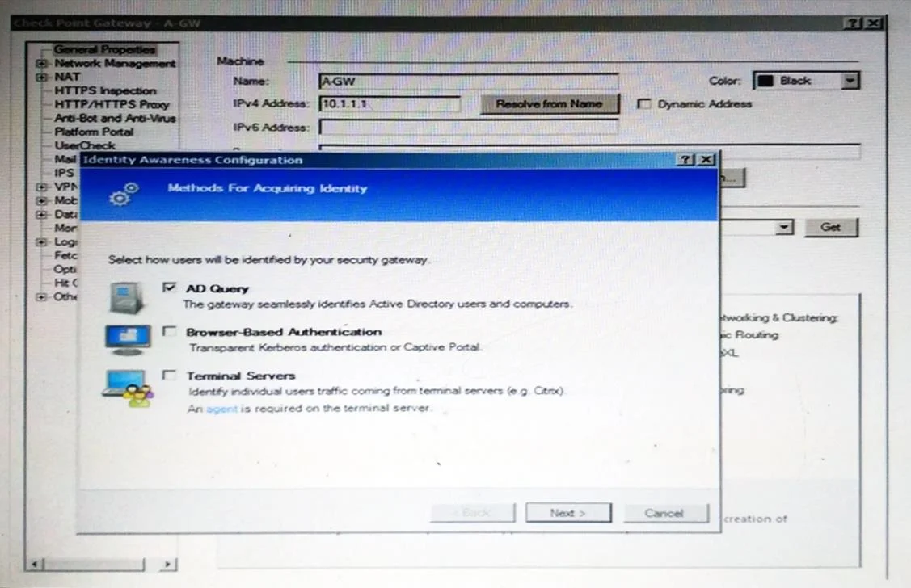Click the Terminal Servers users icon

pyautogui.click(x=129, y=388)
